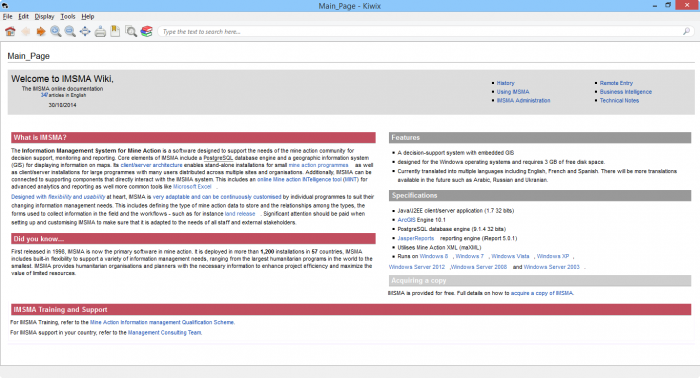Click the zoom out magnifier icon
Image resolution: width=700 pixels, height=378 pixels.
(x=70, y=31)
